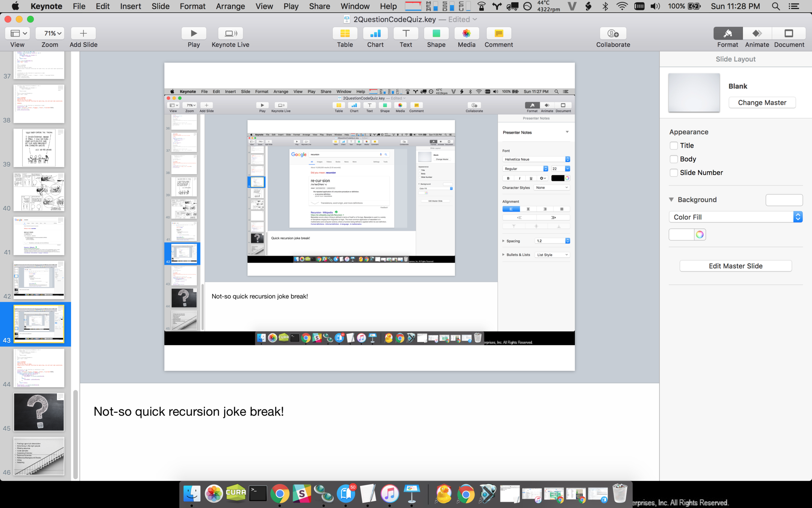This screenshot has width=812, height=508.
Task: Open the 71% Zoom dropdown
Action: (50, 33)
